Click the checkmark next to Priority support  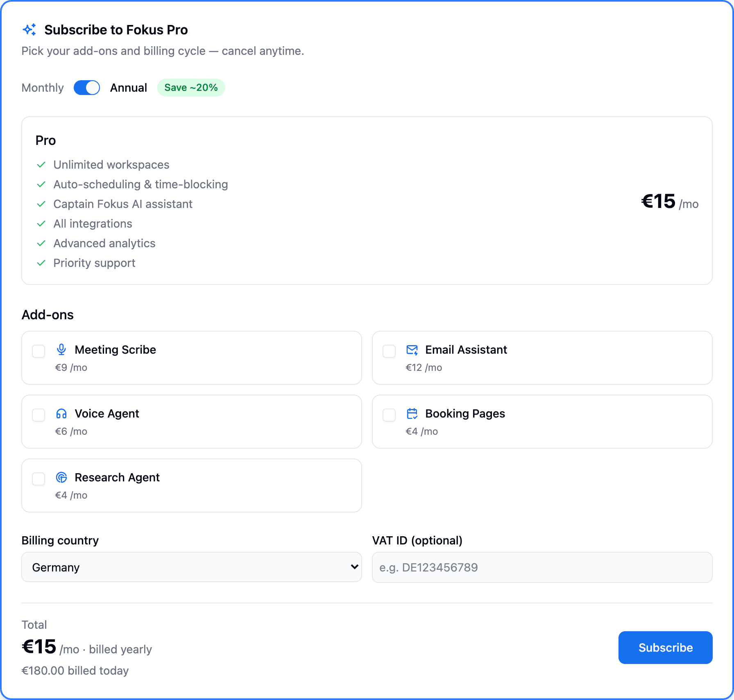[x=41, y=263]
